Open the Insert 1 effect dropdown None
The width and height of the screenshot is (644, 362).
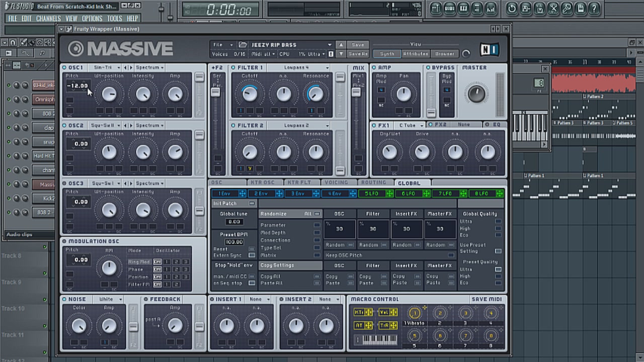259,299
